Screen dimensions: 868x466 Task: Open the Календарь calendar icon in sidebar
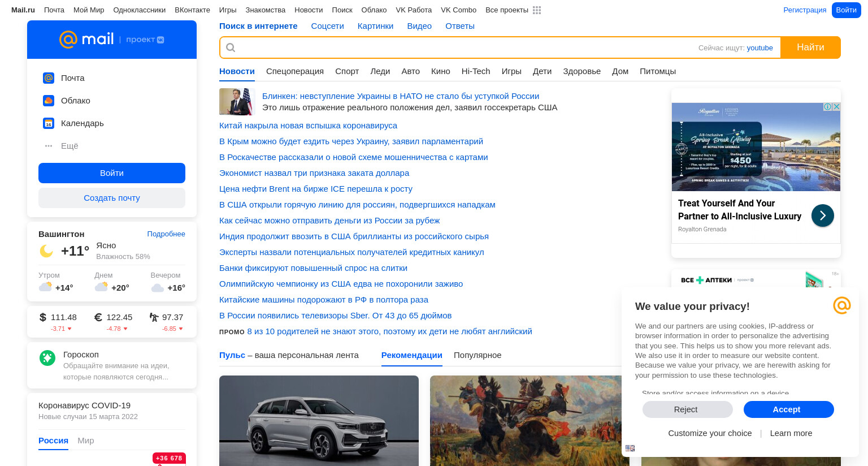point(49,123)
